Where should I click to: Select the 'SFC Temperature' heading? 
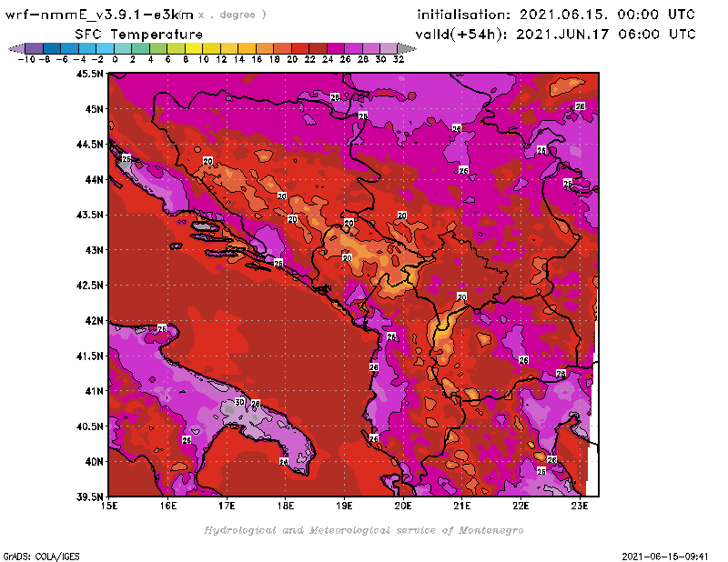(x=139, y=35)
